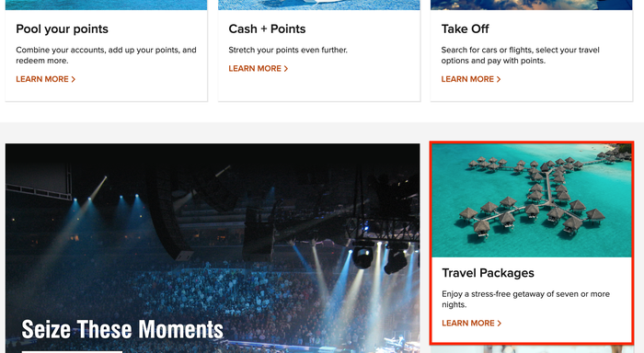Open Learn More under Pool your points
Viewport: 644px width, 353px height.
click(45, 79)
